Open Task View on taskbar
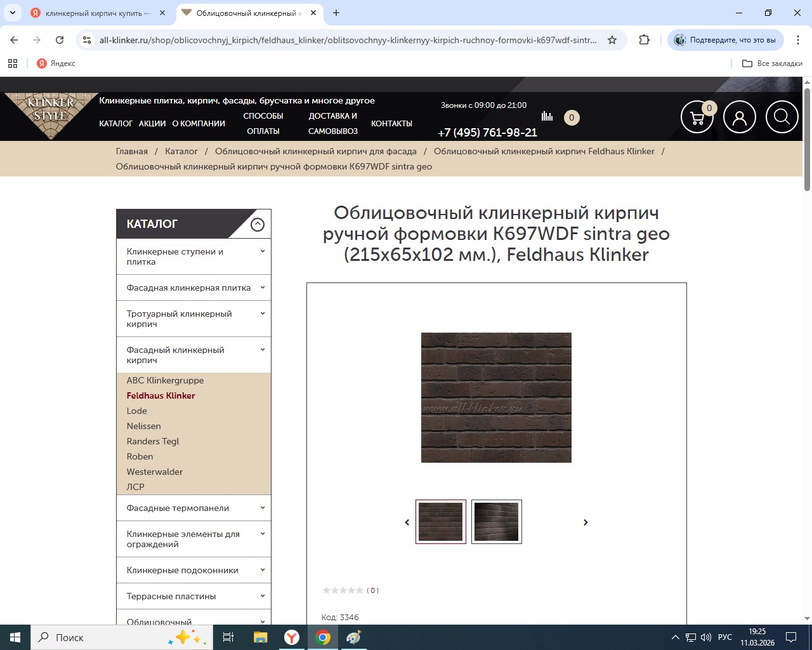 pyautogui.click(x=228, y=637)
